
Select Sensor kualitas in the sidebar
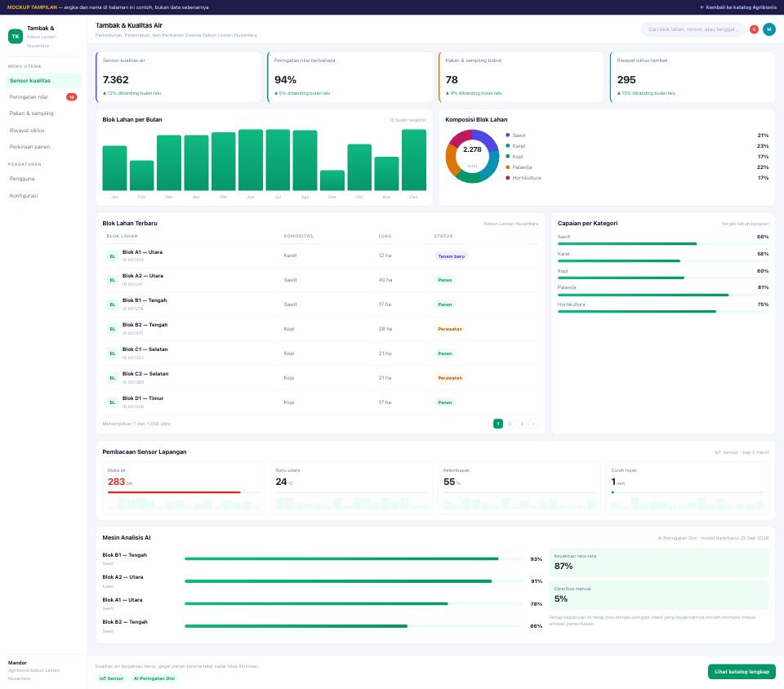point(43,81)
